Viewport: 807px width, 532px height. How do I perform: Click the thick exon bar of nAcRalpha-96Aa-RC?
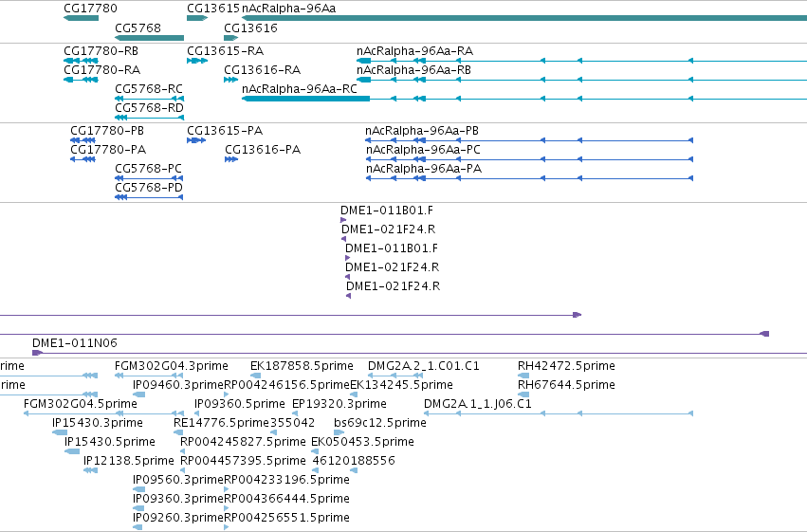[305, 99]
